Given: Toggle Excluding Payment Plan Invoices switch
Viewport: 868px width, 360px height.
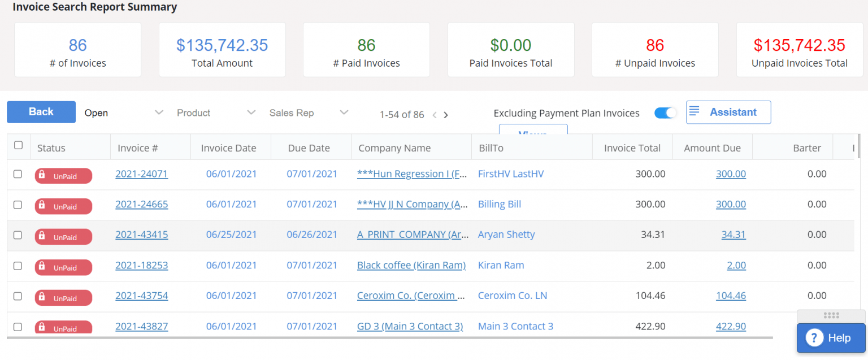Looking at the screenshot, I should point(665,113).
